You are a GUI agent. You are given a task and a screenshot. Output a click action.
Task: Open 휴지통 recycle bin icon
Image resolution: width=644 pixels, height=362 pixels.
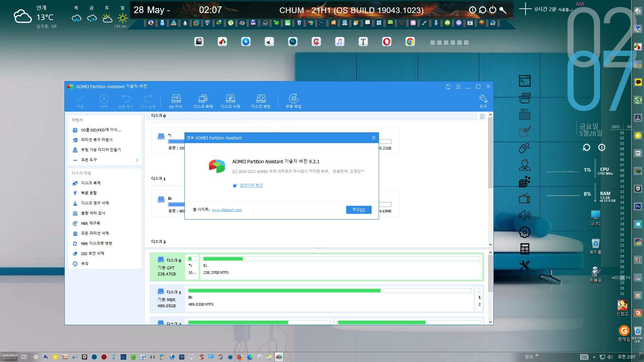coord(596,246)
